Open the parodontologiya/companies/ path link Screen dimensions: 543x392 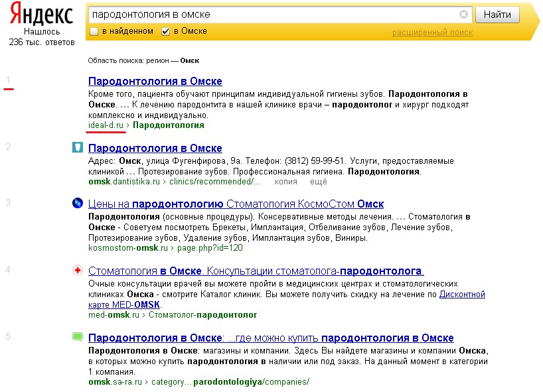coord(251,382)
